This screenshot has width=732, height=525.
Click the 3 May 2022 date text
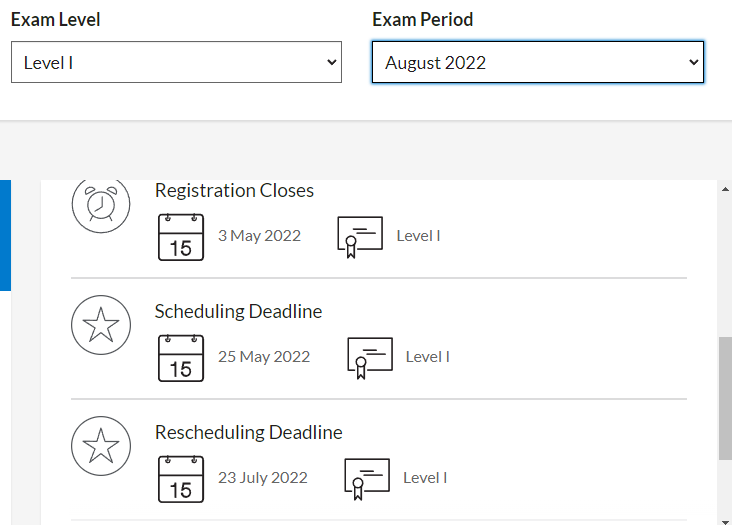point(259,236)
